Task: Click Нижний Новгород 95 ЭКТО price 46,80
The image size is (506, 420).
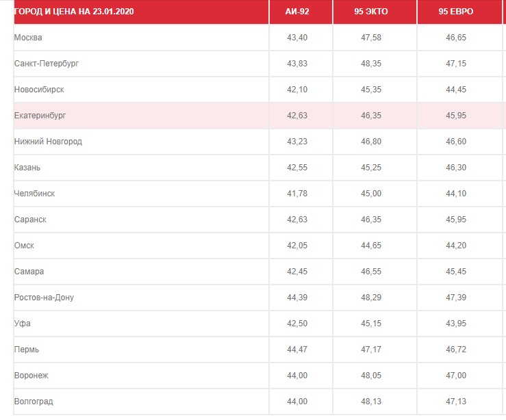Action: (x=371, y=142)
